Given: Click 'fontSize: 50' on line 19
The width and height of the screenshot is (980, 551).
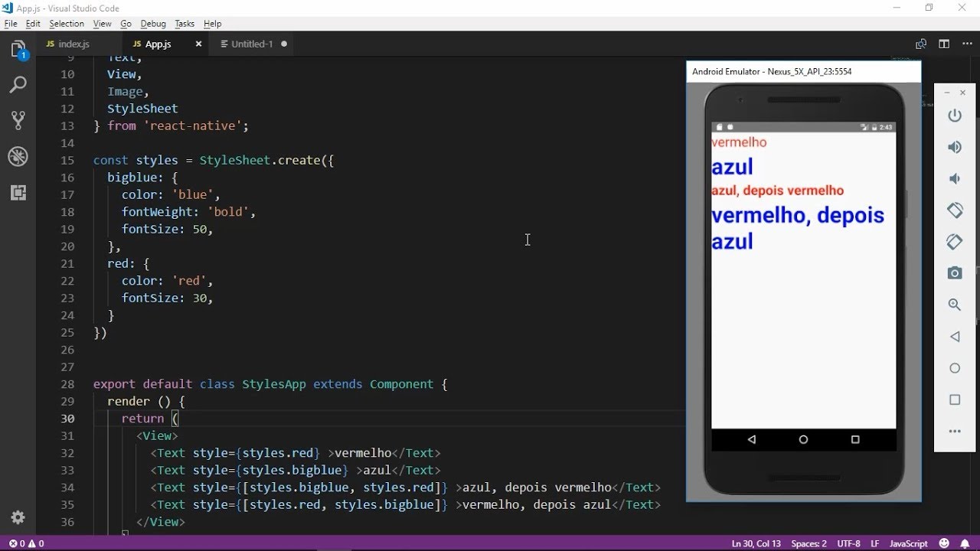Looking at the screenshot, I should 164,229.
